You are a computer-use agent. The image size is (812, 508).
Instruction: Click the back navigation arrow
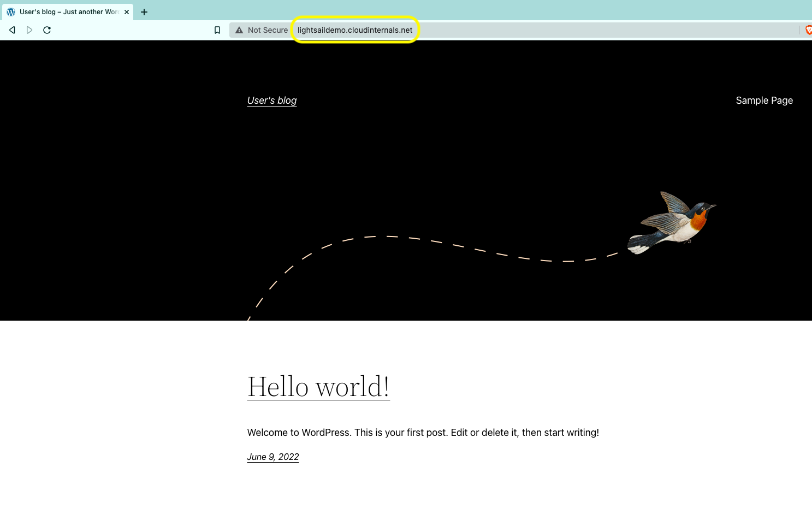[11, 30]
